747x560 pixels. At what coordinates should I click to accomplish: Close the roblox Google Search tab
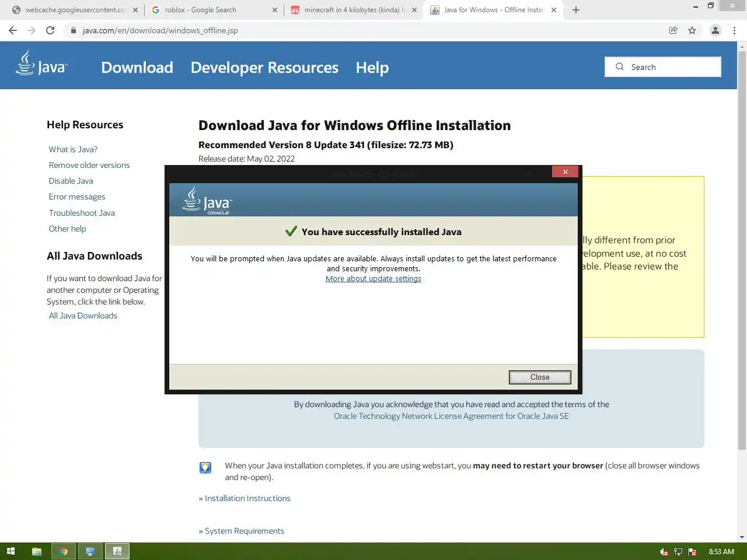(x=275, y=10)
